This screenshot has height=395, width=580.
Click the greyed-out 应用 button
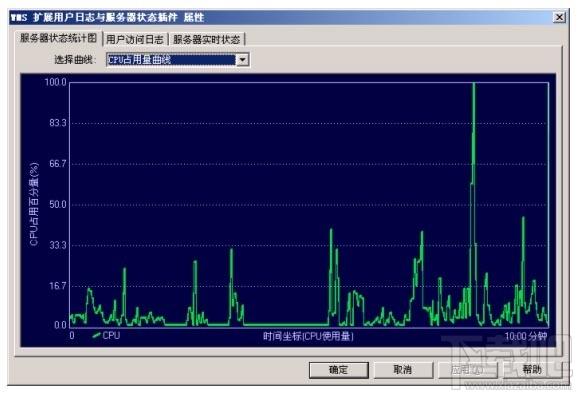coord(468,369)
